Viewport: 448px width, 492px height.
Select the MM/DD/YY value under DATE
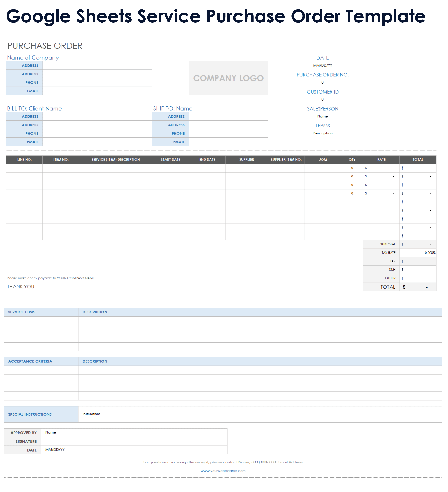click(322, 65)
